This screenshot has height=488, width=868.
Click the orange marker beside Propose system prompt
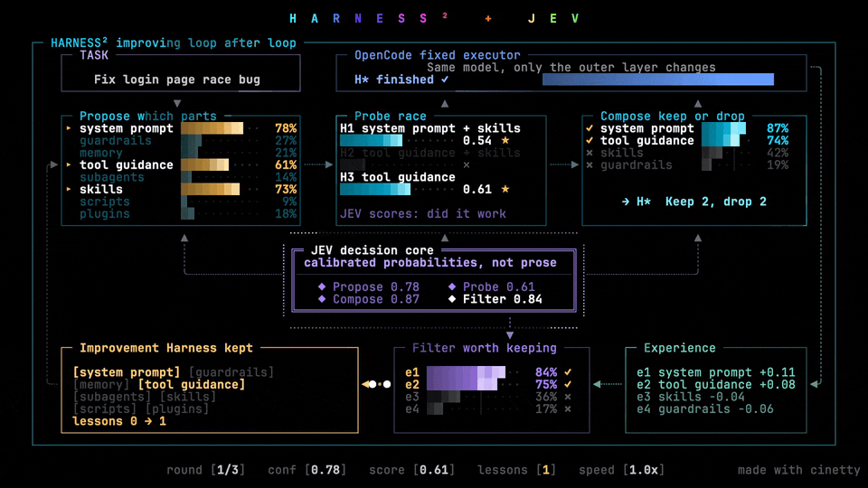coord(69,128)
